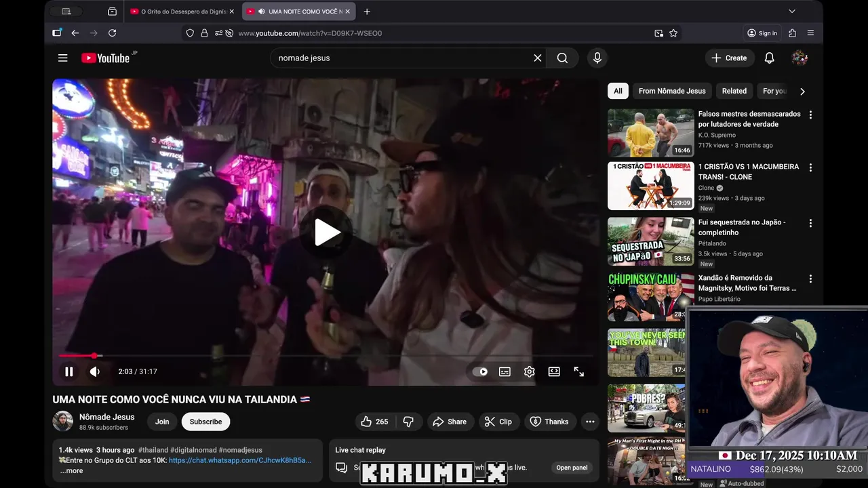Toggle the browser sidebar button

pos(57,33)
